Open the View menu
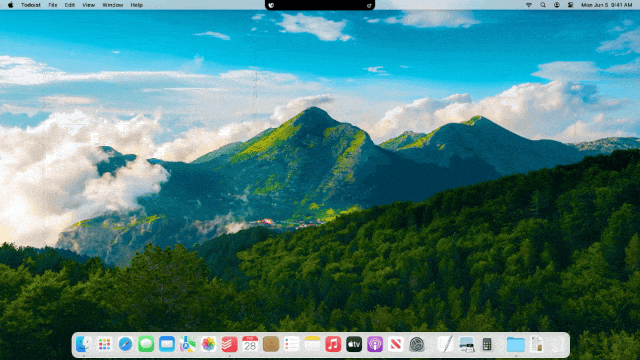Screen dimensions: 640x360 tap(89, 5)
